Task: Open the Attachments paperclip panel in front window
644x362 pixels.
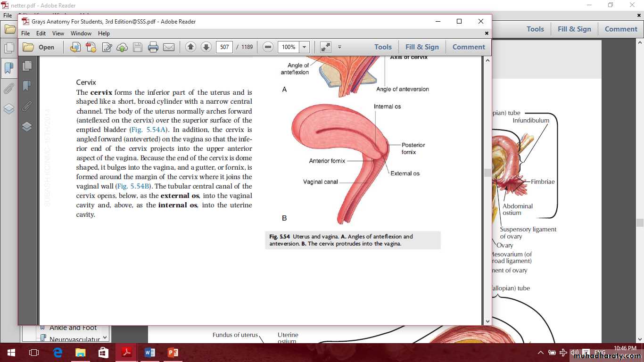Action: coord(27,106)
